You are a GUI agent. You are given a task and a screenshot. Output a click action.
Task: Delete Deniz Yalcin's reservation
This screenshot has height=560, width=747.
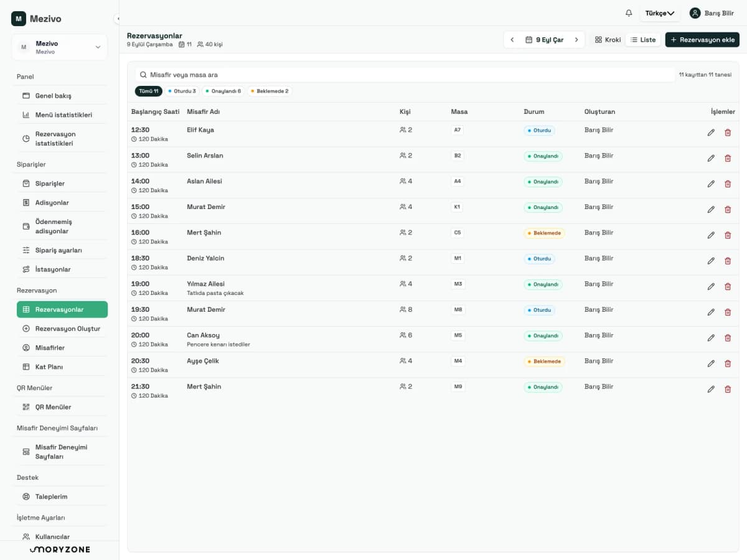[728, 261]
